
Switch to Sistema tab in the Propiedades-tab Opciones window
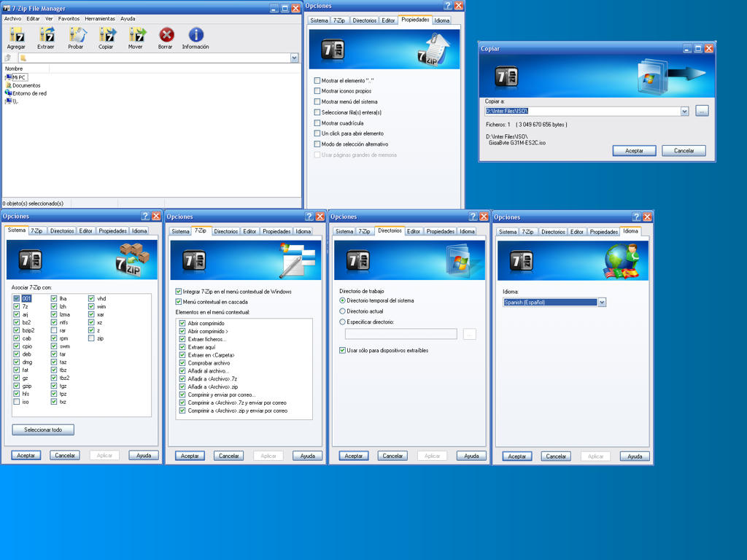pyautogui.click(x=319, y=20)
